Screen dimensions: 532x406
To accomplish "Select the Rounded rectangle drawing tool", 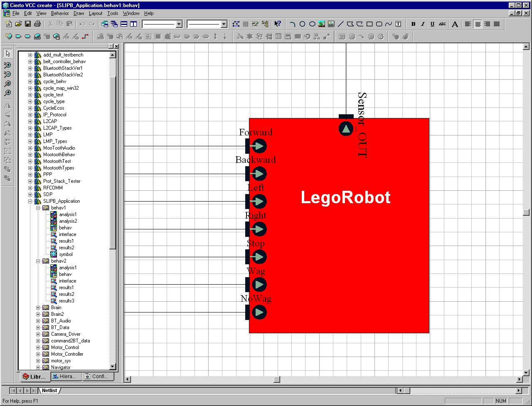I will pyautogui.click(x=379, y=24).
